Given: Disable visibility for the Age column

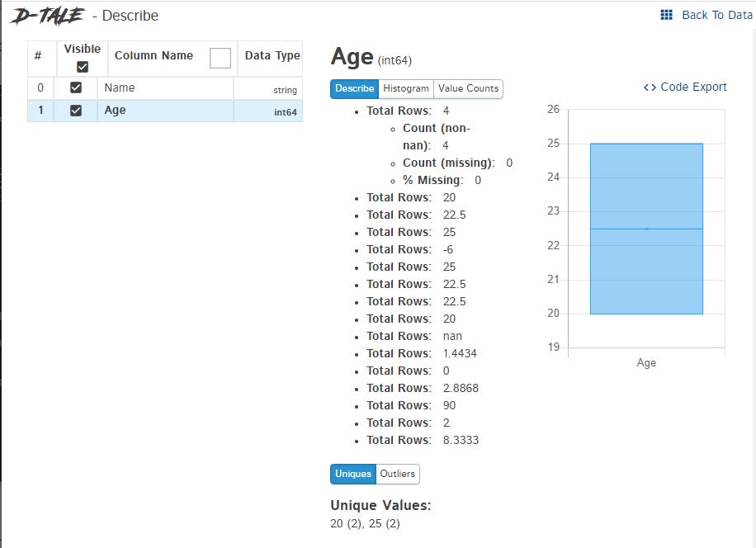Looking at the screenshot, I should (75, 110).
